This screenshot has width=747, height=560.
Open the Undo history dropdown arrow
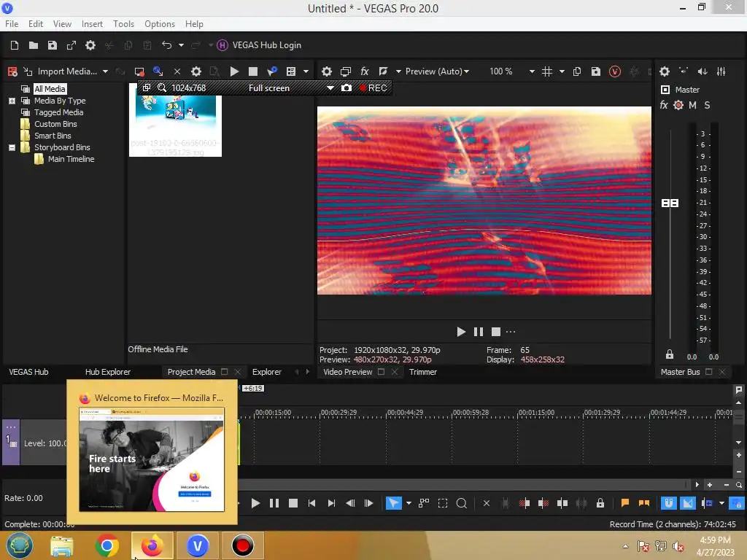(x=181, y=45)
